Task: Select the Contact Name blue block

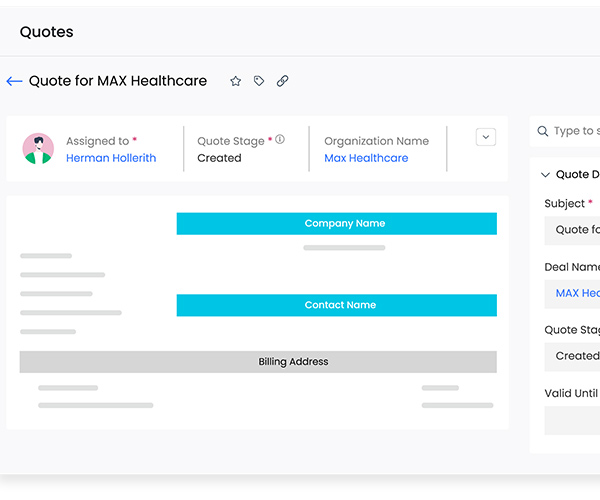Action: click(336, 305)
